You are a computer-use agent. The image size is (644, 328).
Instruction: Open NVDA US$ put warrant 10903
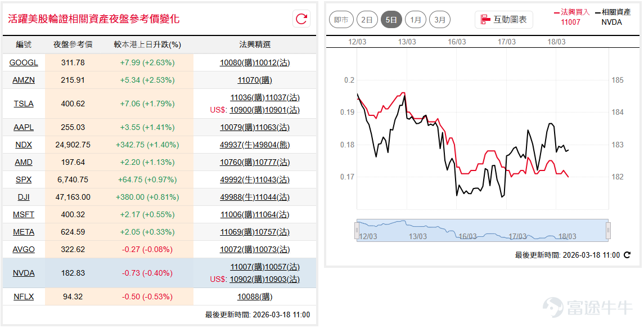[282, 279]
